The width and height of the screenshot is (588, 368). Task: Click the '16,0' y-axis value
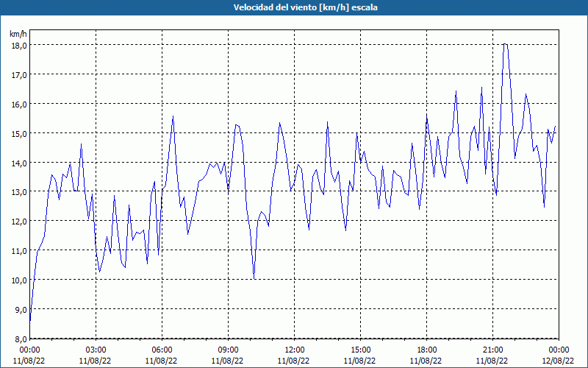pos(20,104)
